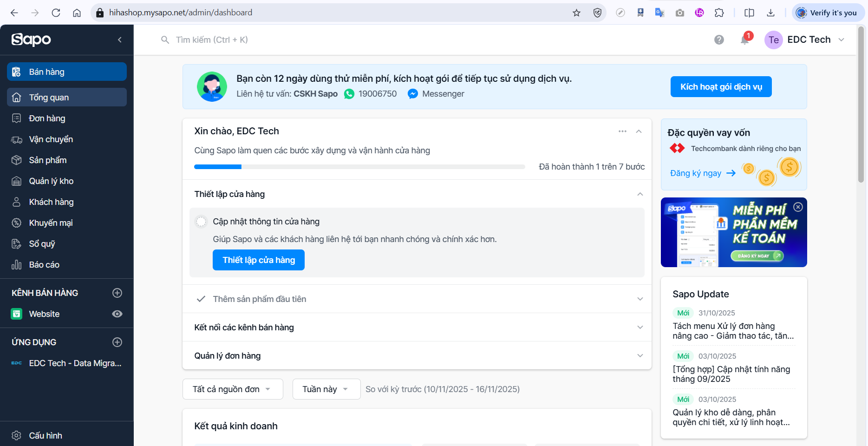Open Cấu hình settings

(x=67, y=436)
